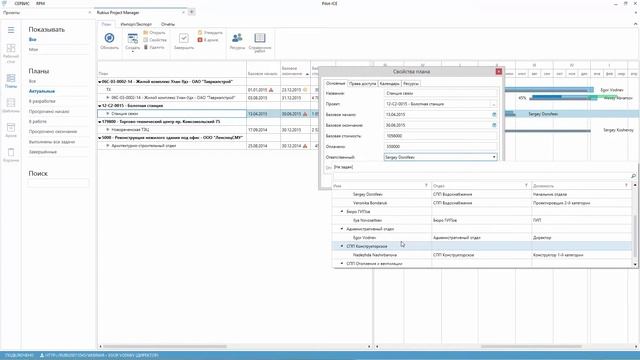The height and width of the screenshot is (360, 640).
Task: Click the new tab plus button
Action: click(191, 12)
